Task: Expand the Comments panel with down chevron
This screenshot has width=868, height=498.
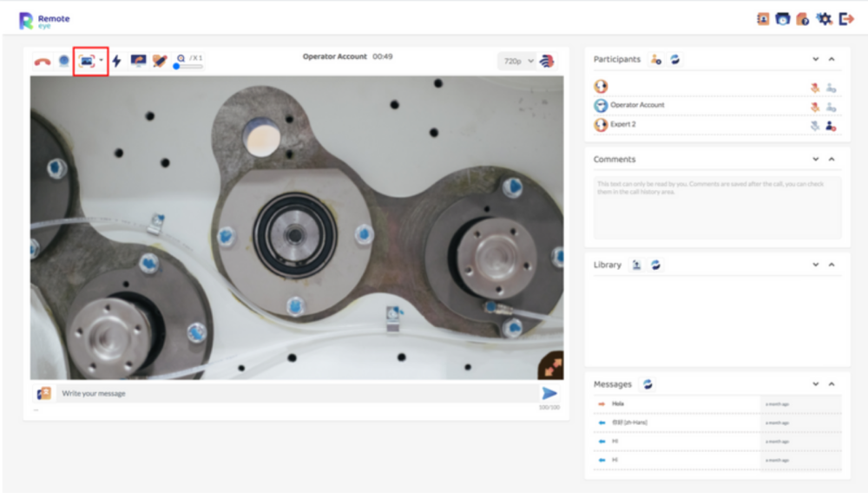Action: pyautogui.click(x=815, y=159)
